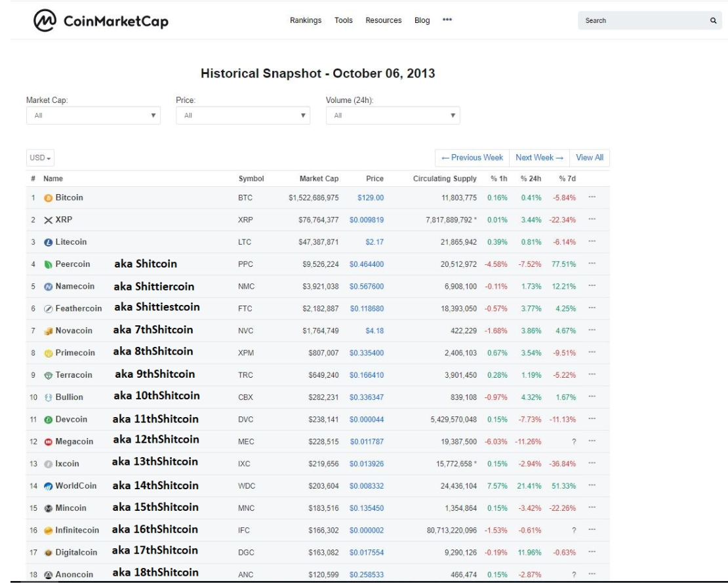This screenshot has height=583, width=728.
Task: Open more options for Peercoin row
Action: [592, 263]
